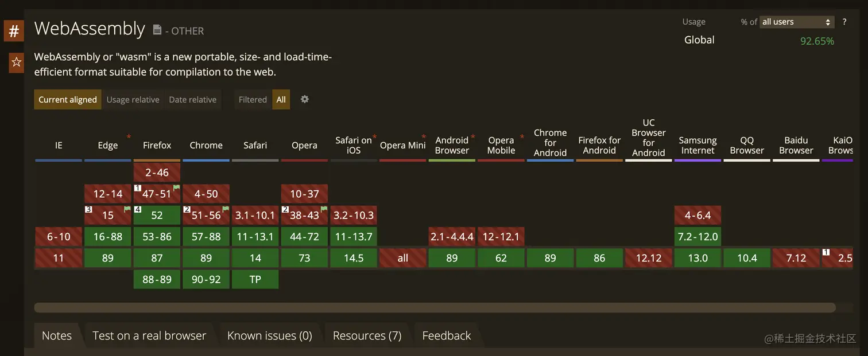
Task: Click the Edge 12-14 cell
Action: click(108, 194)
